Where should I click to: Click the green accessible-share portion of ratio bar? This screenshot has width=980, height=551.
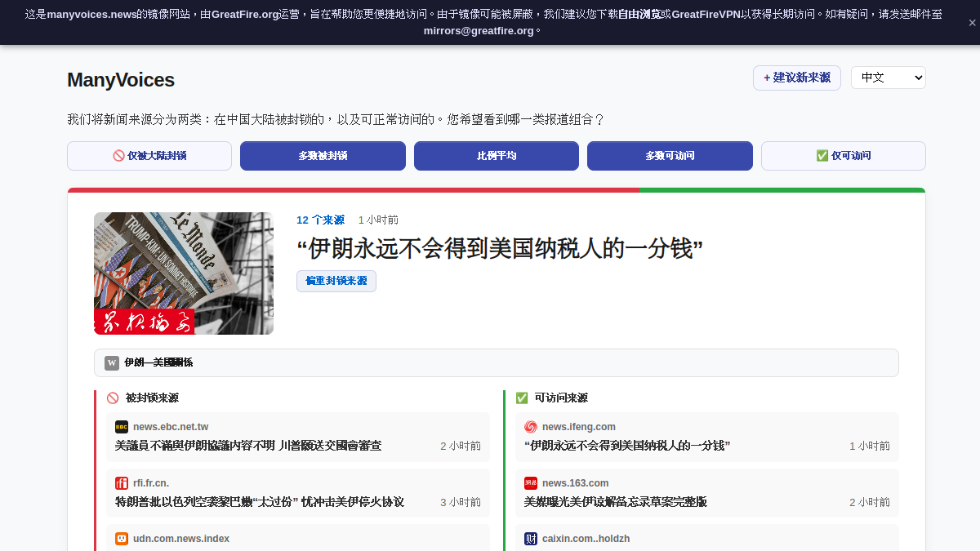point(782,190)
